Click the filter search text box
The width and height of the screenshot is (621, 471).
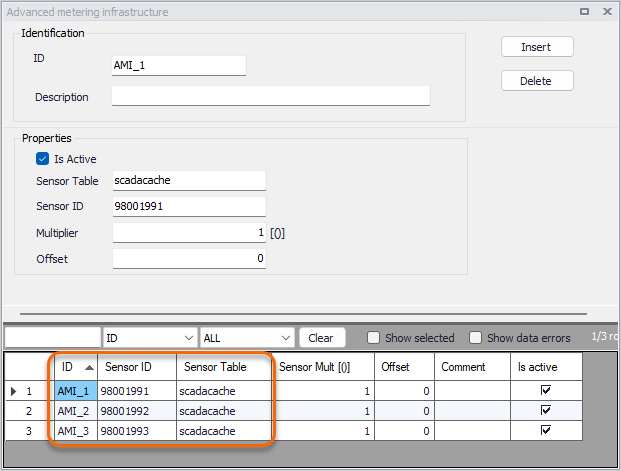click(x=53, y=338)
